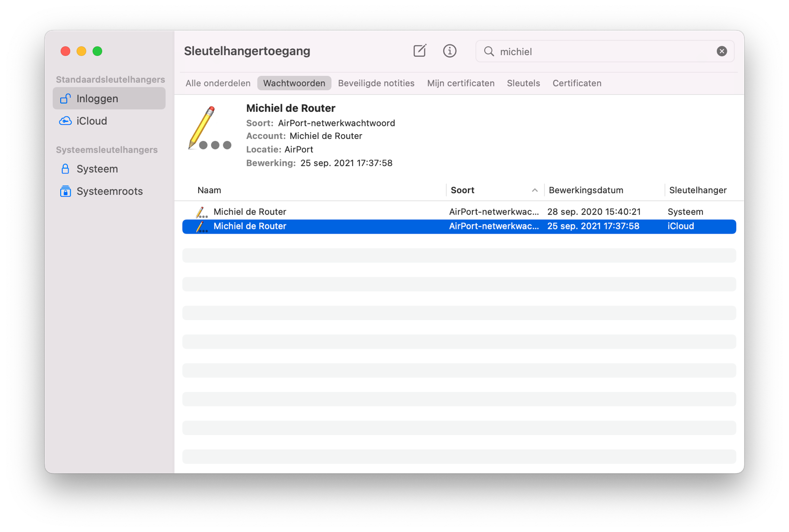Click the unlocked padlock icon beside Inloggen
The width and height of the screenshot is (789, 532).
65,99
